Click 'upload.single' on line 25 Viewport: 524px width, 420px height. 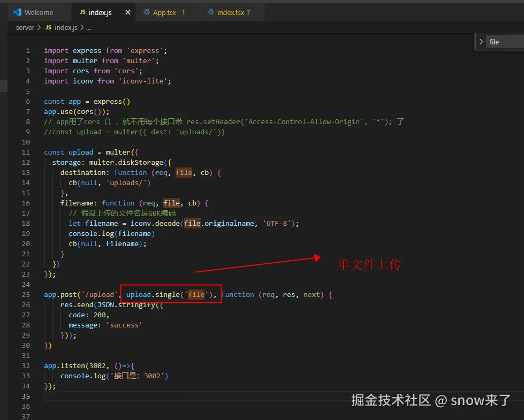[153, 294]
